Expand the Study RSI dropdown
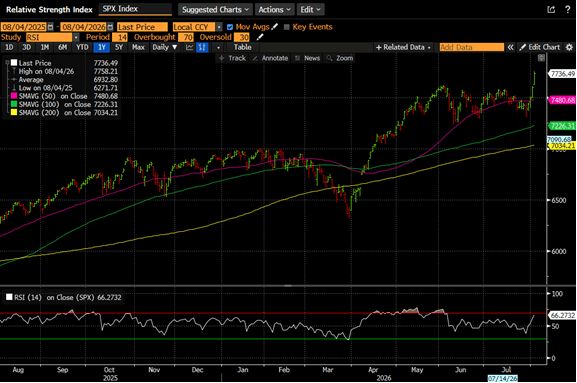Screen dimensions: 577x383 [x=76, y=38]
